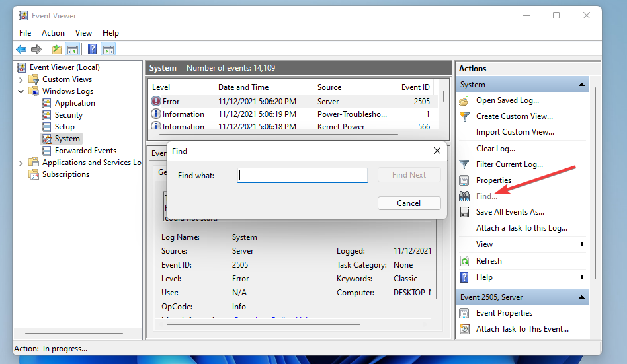Click the event list vertical scrollbar

(x=444, y=96)
